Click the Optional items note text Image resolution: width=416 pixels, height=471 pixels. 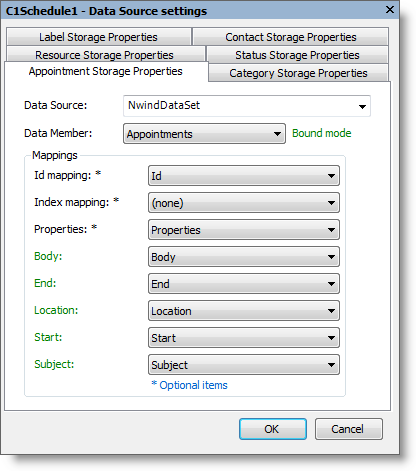pos(189,385)
